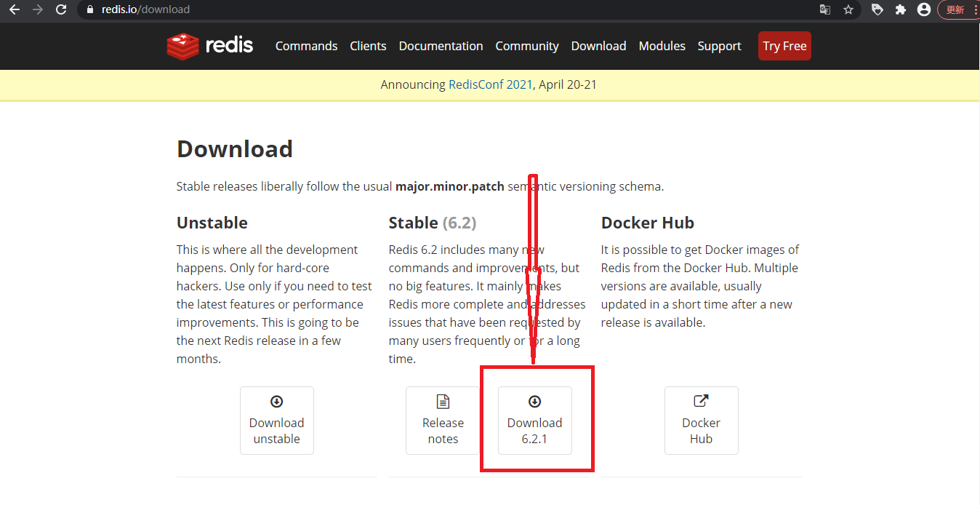
Task: Click the Download unstable button
Action: [x=277, y=421]
